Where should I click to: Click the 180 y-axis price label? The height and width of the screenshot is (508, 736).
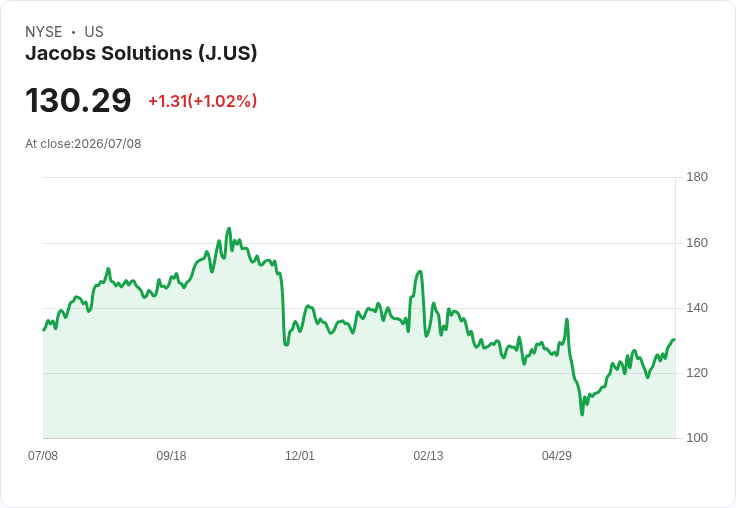point(697,177)
